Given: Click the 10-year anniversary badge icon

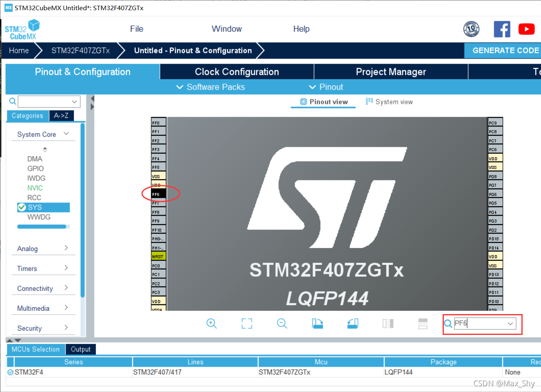Looking at the screenshot, I should click(x=471, y=29).
